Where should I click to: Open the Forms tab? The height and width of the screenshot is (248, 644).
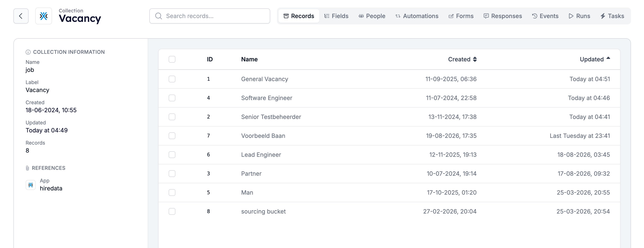coord(461,16)
